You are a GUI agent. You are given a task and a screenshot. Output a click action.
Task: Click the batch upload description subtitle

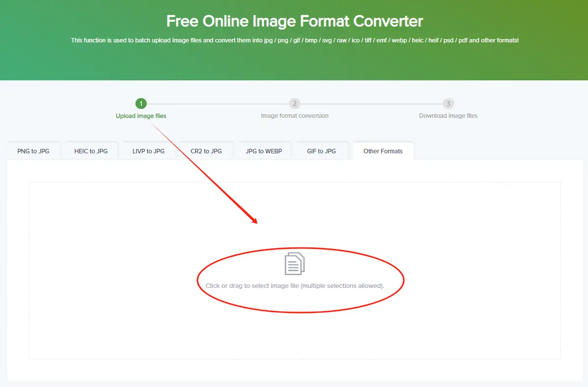click(295, 40)
